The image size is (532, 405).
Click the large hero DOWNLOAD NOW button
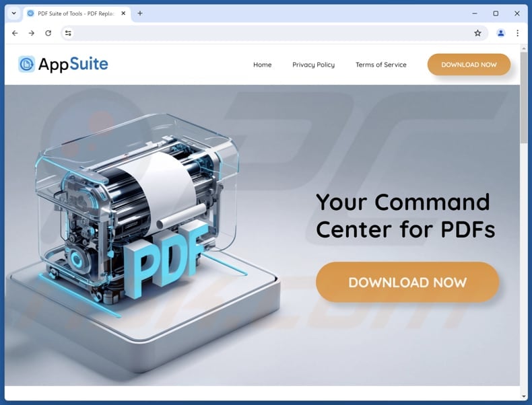(407, 282)
